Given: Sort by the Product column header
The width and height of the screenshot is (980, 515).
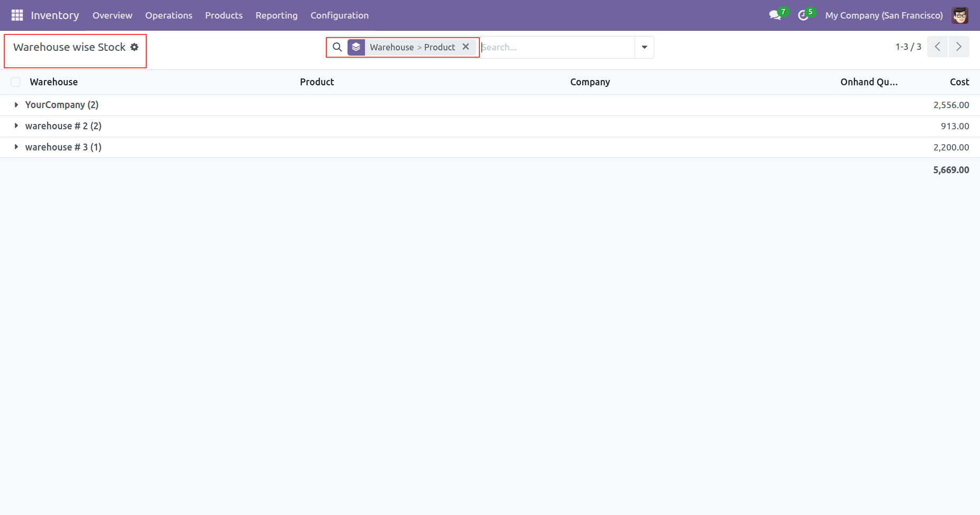Looking at the screenshot, I should coord(317,82).
